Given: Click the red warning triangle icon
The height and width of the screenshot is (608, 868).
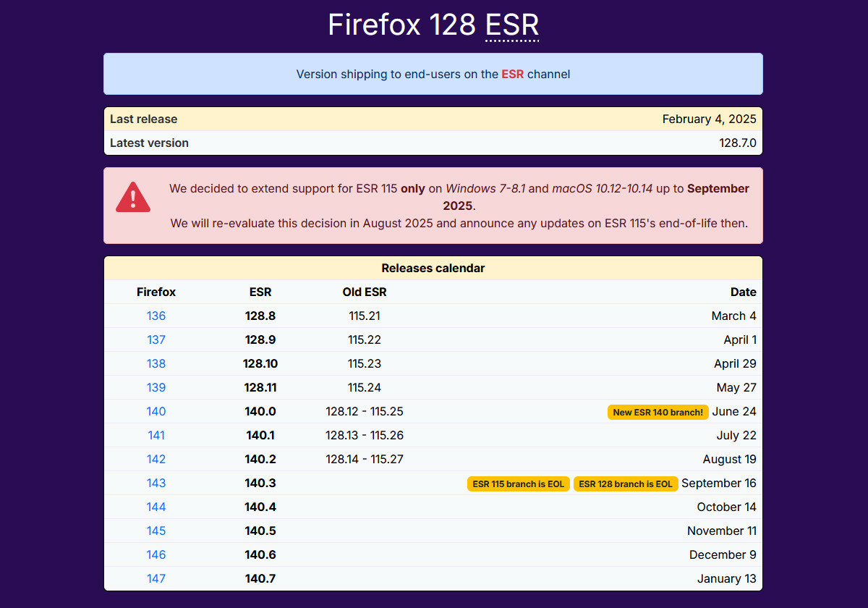Looking at the screenshot, I should (x=133, y=197).
